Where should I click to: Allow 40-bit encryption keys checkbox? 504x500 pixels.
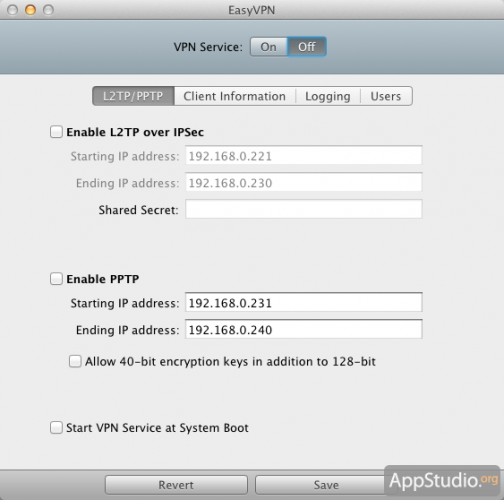coord(75,361)
